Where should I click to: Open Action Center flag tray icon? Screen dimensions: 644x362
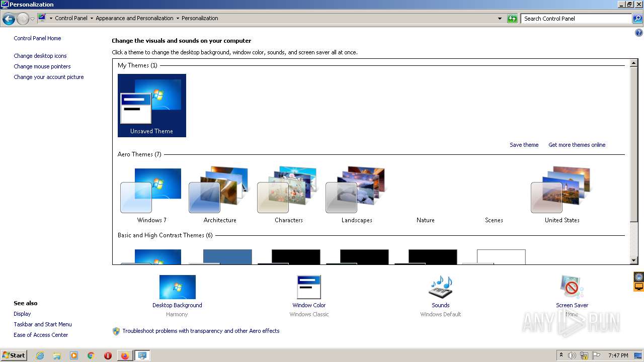point(596,355)
